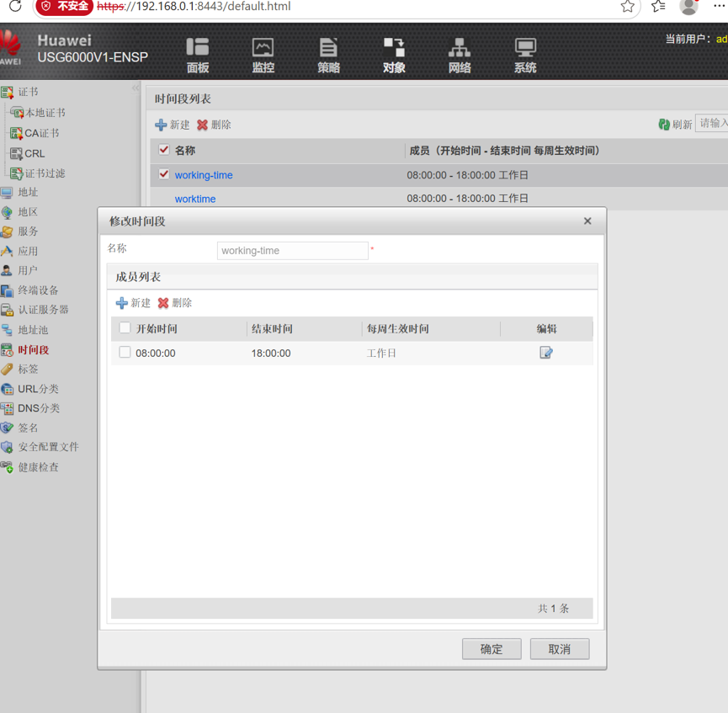Click the 不安全 security warning badge
This screenshot has width=728, height=713.
tap(65, 7)
